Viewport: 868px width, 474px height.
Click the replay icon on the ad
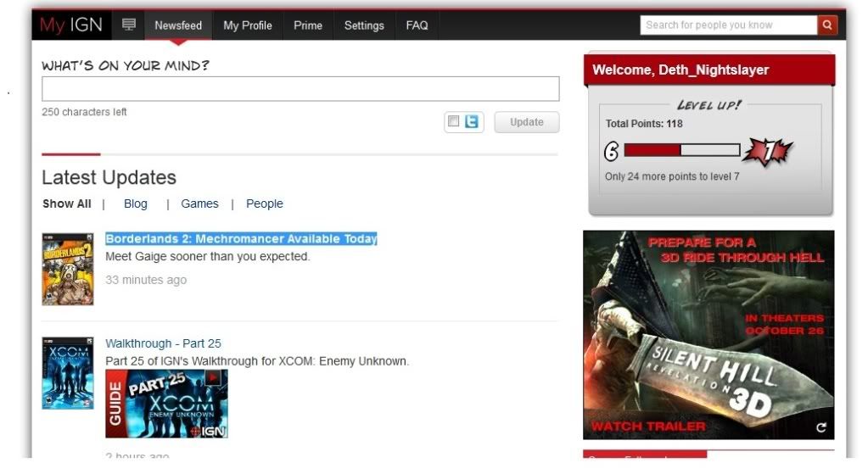(821, 427)
